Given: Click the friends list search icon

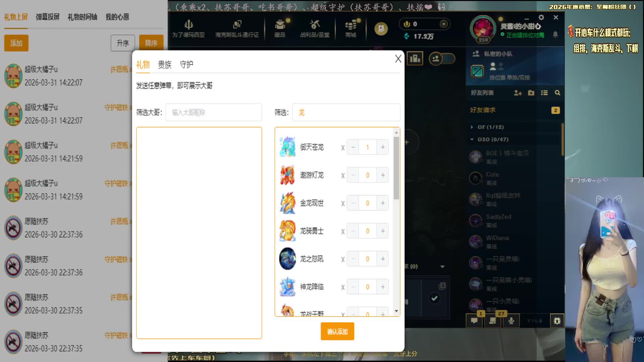Looking at the screenshot, I should (x=557, y=93).
